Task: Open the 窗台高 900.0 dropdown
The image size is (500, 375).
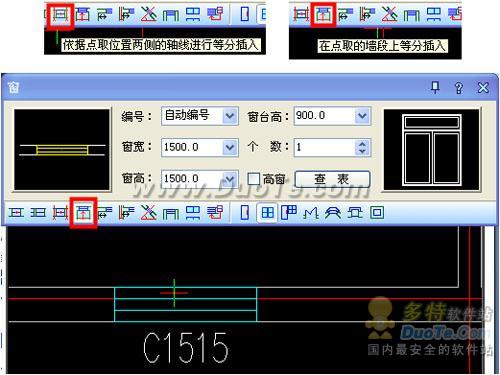Action: pyautogui.click(x=363, y=116)
